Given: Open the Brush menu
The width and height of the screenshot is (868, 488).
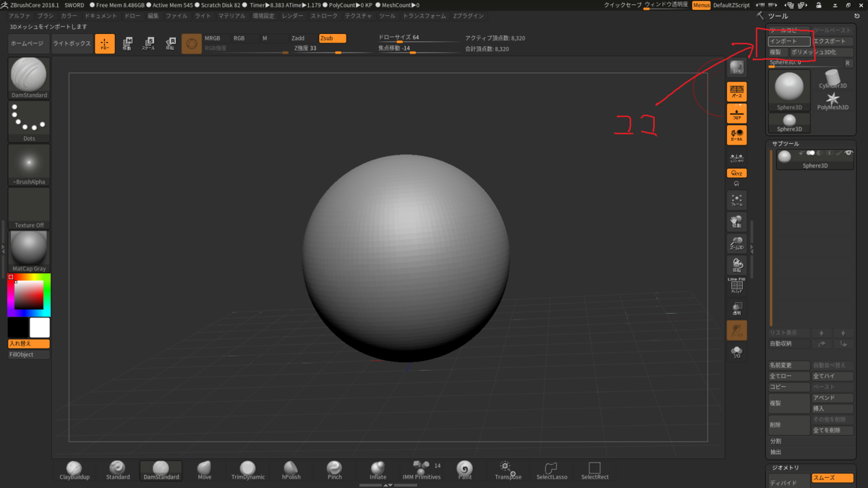Looking at the screenshot, I should click(46, 16).
